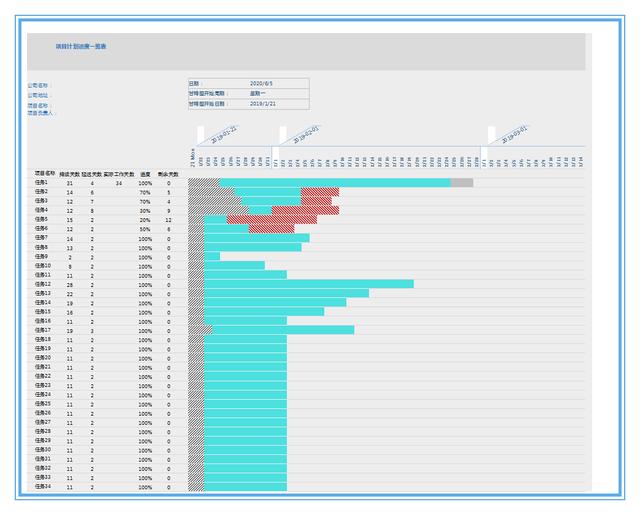The height and width of the screenshot is (515, 640).
Task: Click the 日期 label cell
Action: [196, 83]
